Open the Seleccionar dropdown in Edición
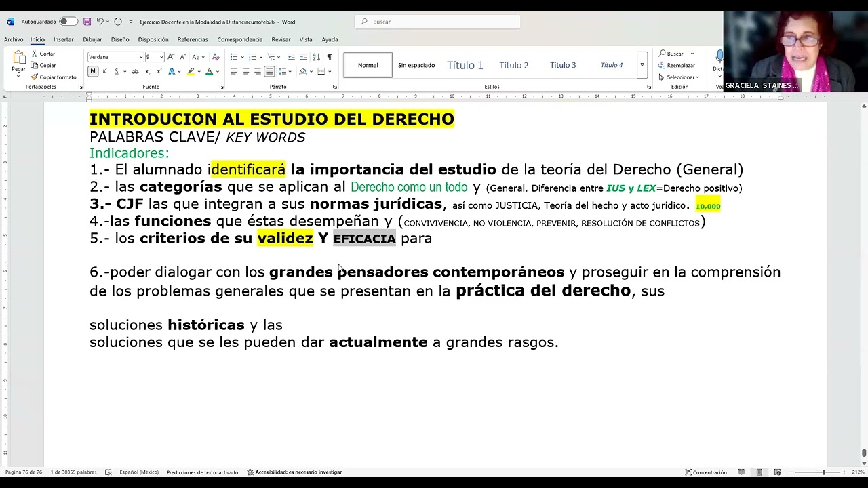Viewport: 868px width, 488px height. (x=678, y=77)
